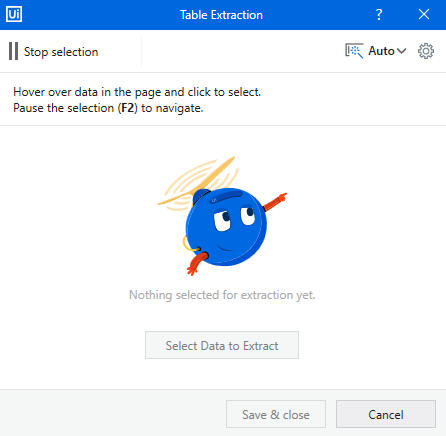Viewport: 446px width, 436px height.
Task: Open help with the question mark icon
Action: (379, 15)
